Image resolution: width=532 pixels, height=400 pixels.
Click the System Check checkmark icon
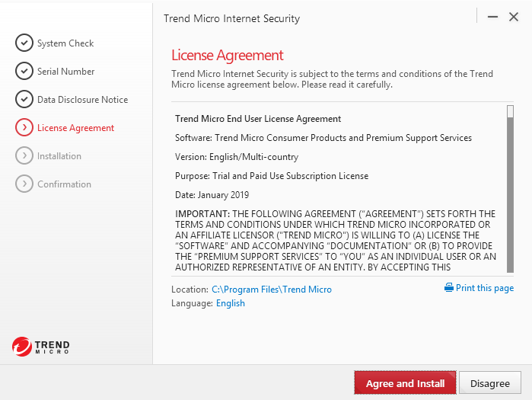click(24, 43)
